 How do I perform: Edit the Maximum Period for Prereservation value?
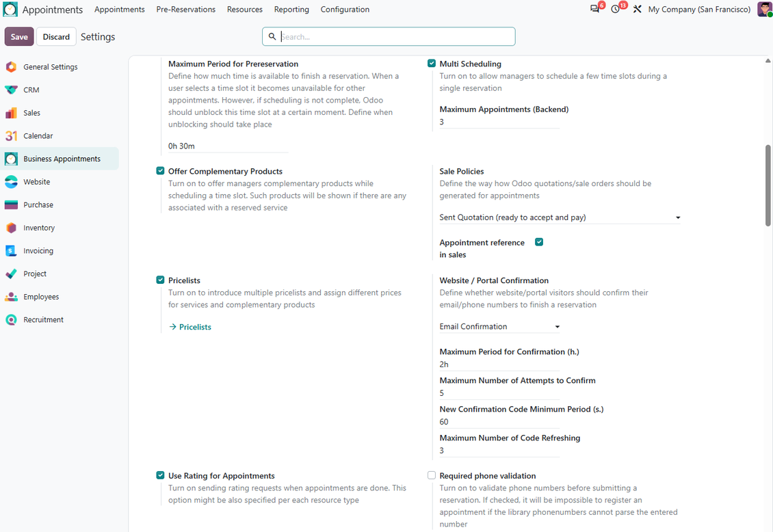tap(228, 146)
